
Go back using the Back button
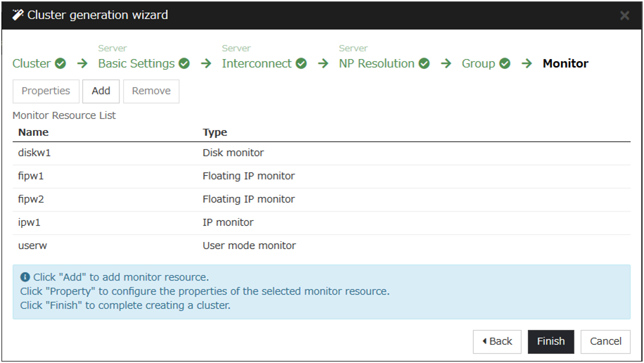[497, 341]
